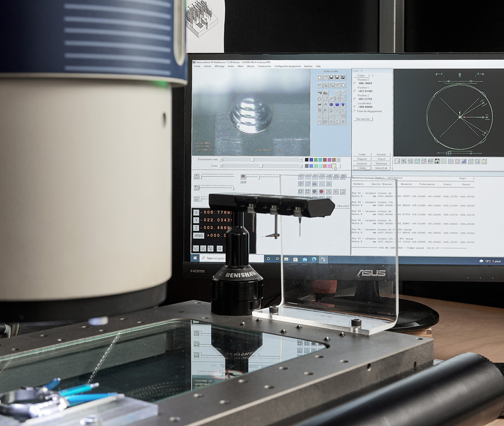Click the Export button
Viewport: 504px width, 426px height.
382,159
